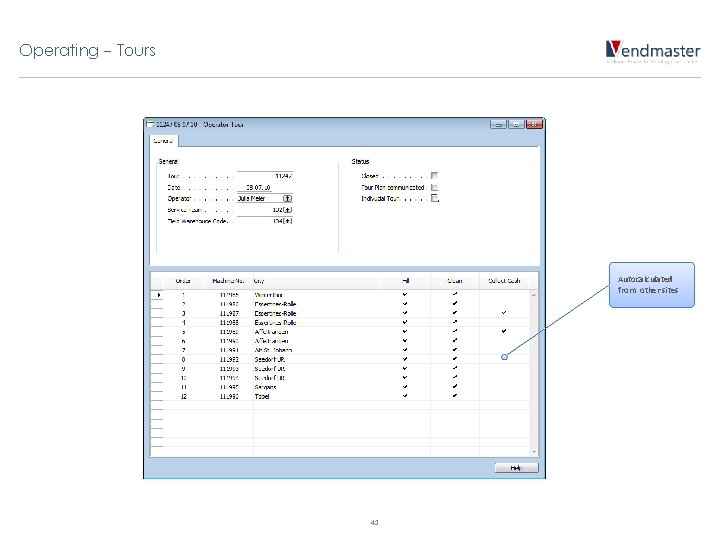Screen dimensions: 720x540
Task: Open the Service Team lookup arrow
Action: click(287, 210)
